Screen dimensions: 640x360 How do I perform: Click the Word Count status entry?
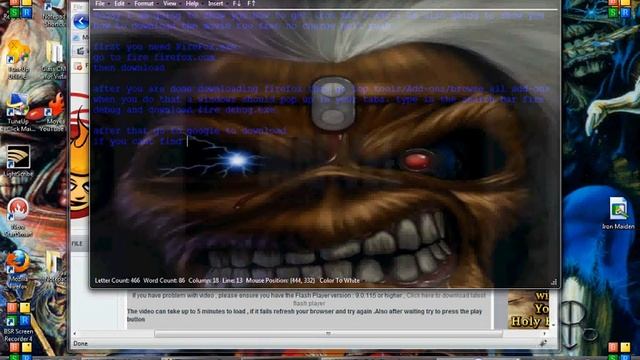pyautogui.click(x=164, y=280)
